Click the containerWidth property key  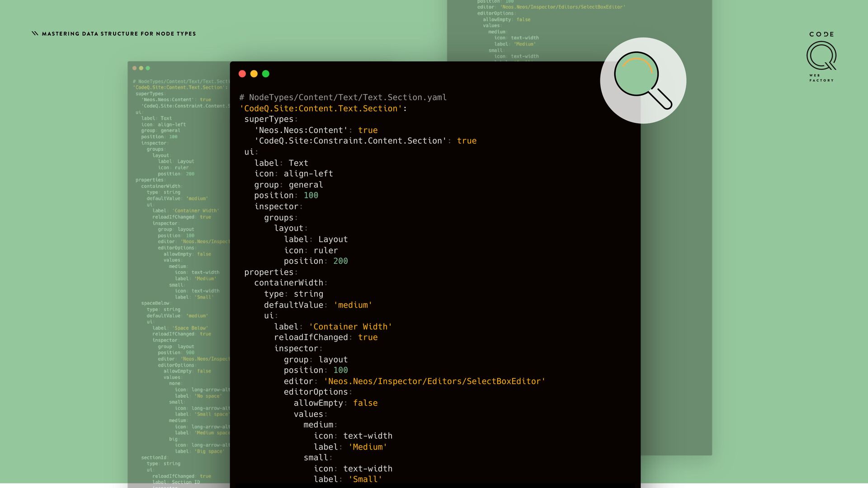click(288, 283)
